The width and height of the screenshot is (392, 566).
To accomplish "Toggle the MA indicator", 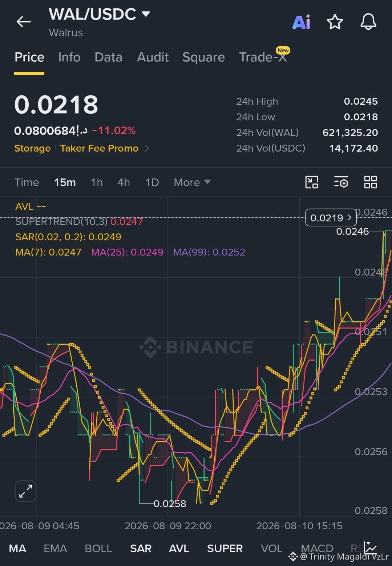I will [x=17, y=548].
